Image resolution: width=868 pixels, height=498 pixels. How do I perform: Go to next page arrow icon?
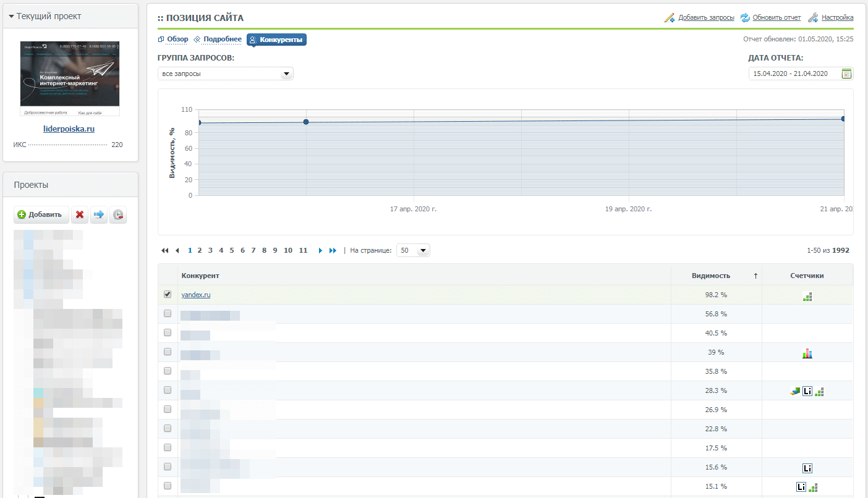point(320,251)
